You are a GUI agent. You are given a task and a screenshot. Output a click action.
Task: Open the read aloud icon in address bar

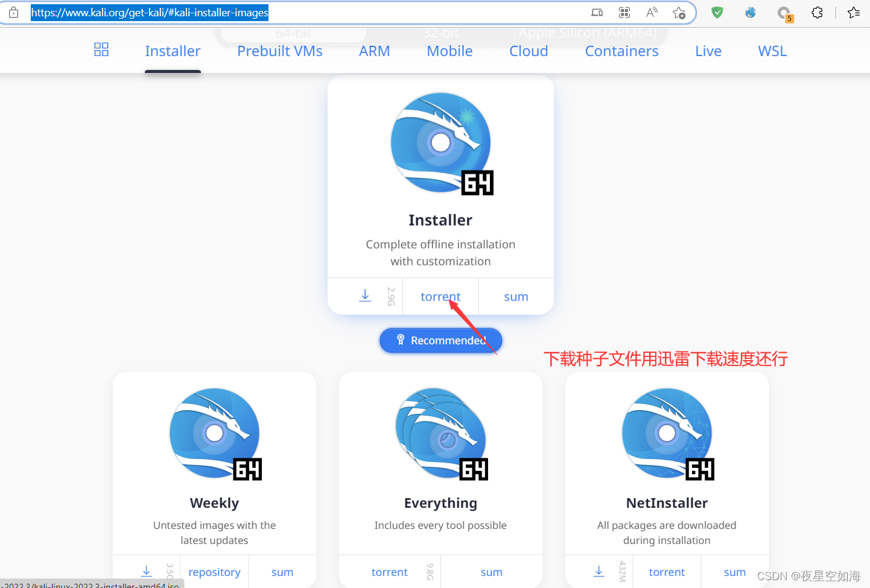(652, 12)
